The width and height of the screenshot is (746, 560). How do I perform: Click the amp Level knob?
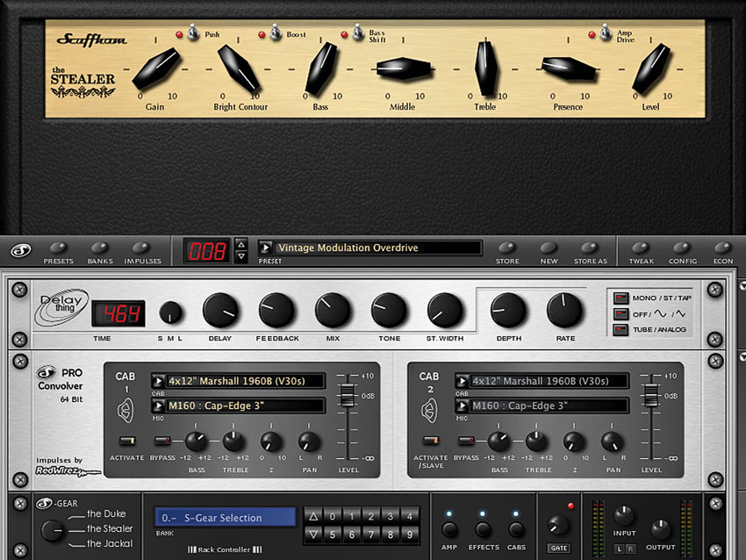651,68
